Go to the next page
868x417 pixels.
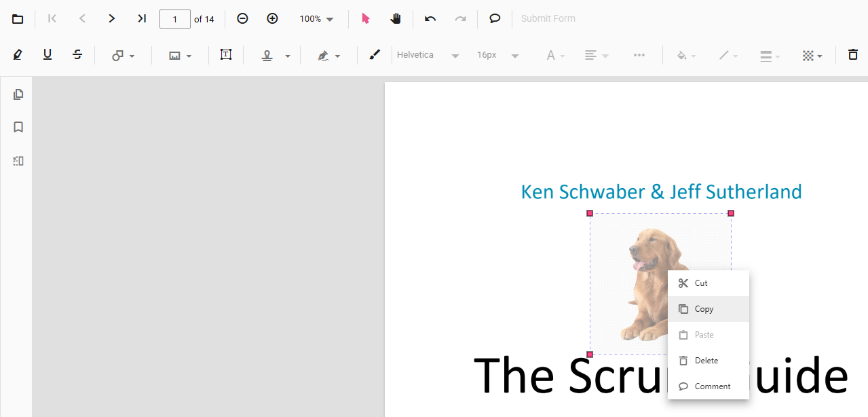coord(112,19)
